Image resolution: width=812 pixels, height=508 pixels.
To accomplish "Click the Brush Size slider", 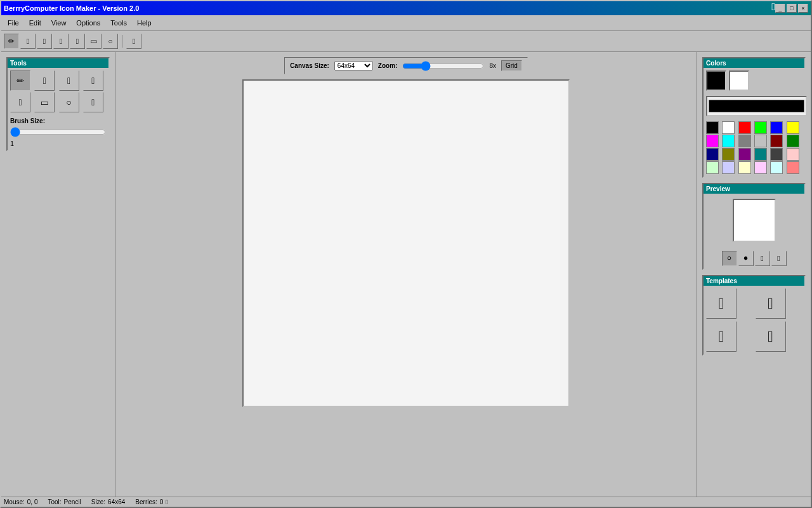I will [58, 132].
